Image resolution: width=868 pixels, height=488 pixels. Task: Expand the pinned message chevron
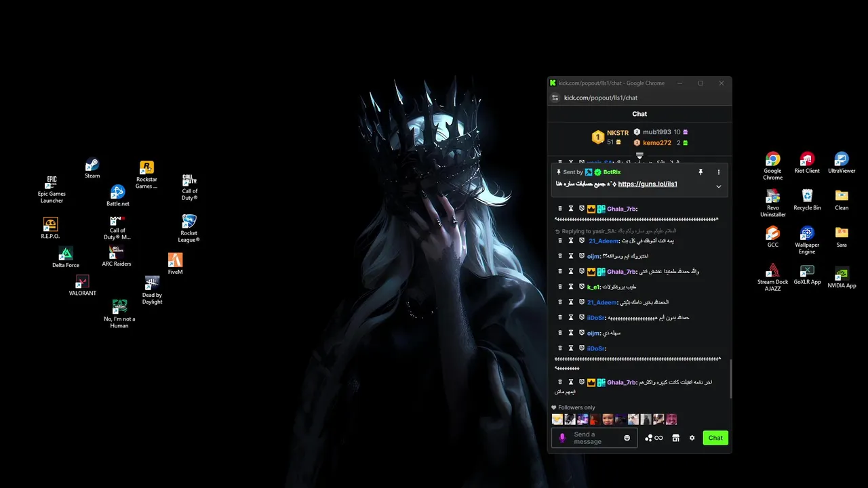(x=719, y=186)
